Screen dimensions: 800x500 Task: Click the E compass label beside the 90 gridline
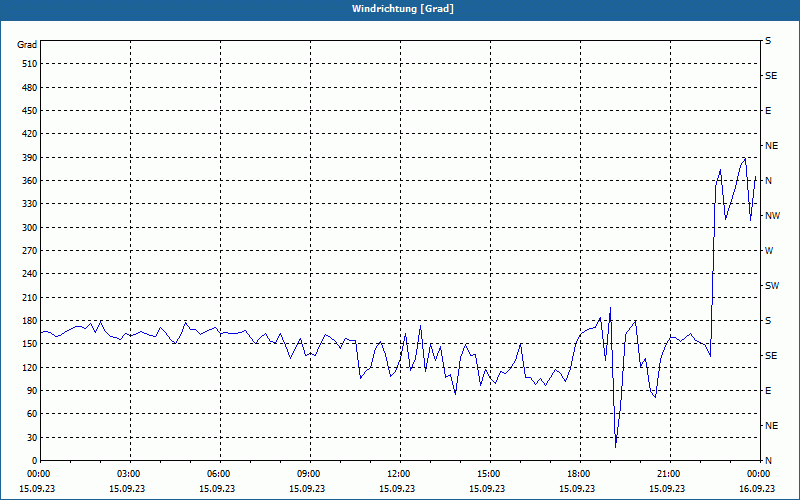coord(768,391)
